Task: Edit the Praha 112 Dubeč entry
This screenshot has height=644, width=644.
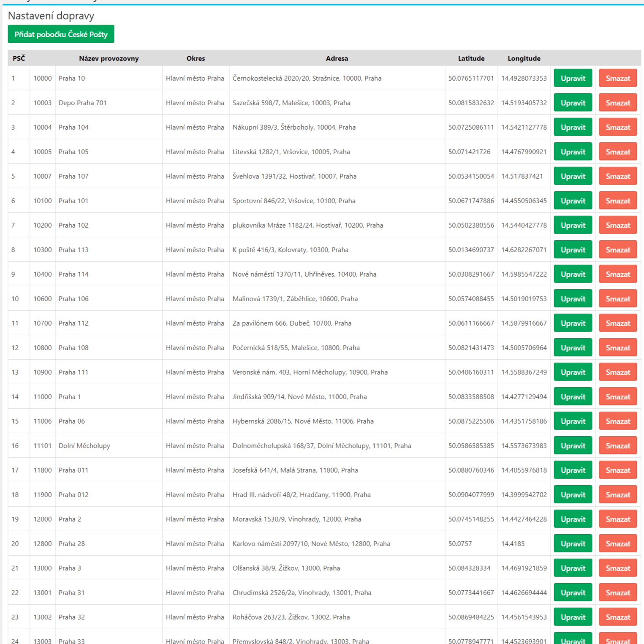Action: click(x=573, y=323)
